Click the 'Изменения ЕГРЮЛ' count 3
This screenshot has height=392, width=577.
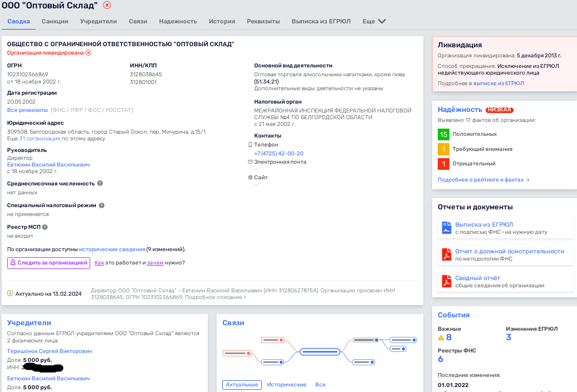508,337
